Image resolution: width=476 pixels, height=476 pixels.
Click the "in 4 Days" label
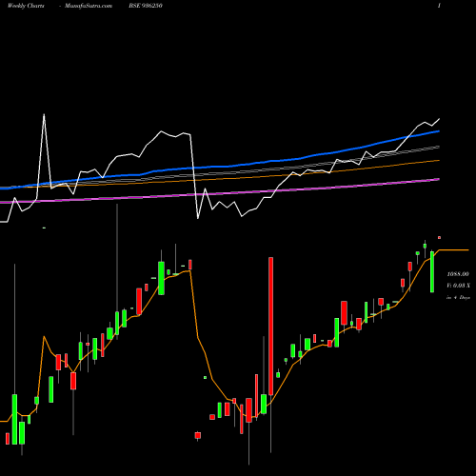pos(458,298)
